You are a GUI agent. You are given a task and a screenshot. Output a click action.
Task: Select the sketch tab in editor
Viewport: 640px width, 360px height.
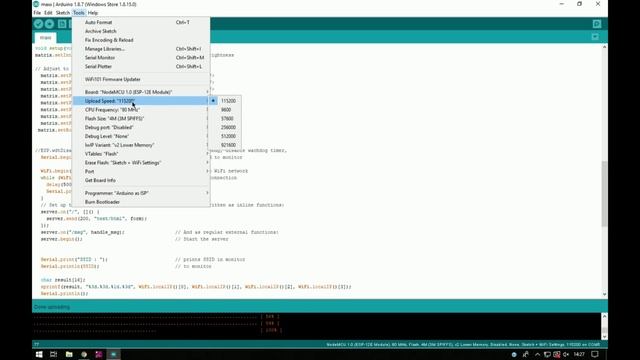coord(45,38)
